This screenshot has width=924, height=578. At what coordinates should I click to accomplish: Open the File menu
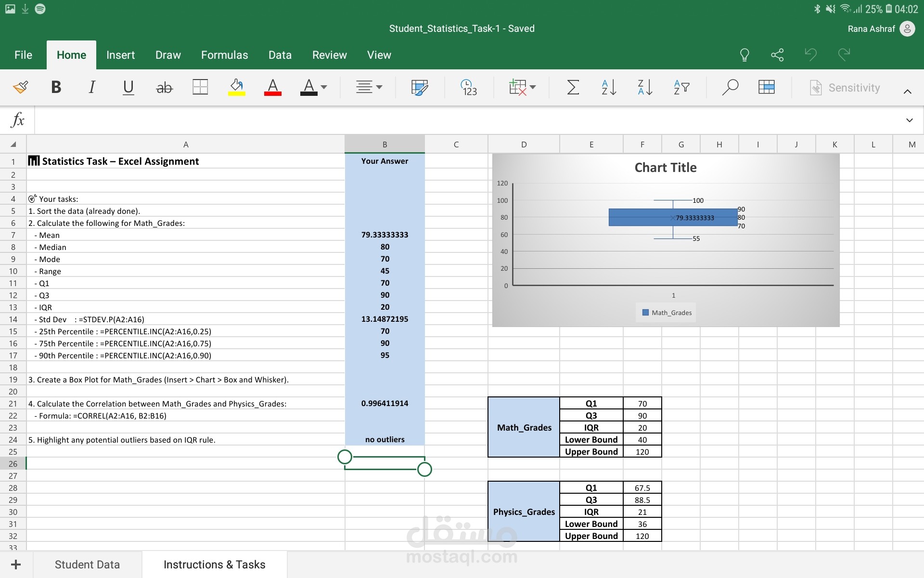click(23, 55)
